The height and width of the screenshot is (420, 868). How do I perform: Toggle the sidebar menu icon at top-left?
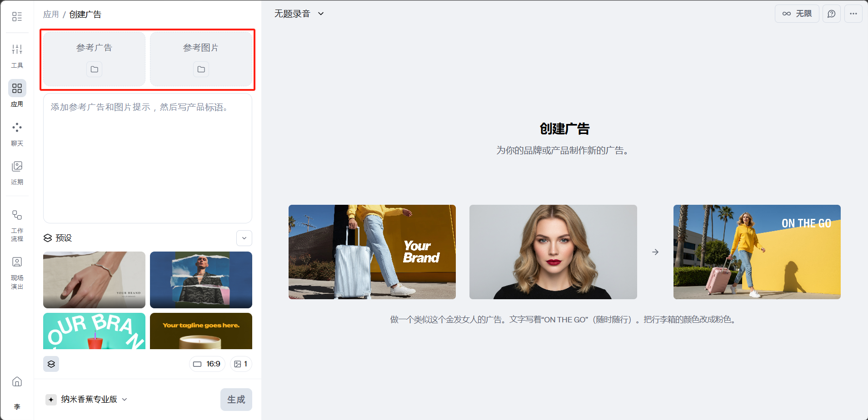coord(17,17)
